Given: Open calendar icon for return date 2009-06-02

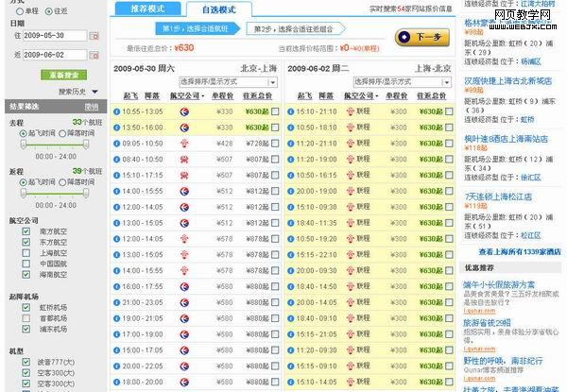Looking at the screenshot, I should click(94, 55).
